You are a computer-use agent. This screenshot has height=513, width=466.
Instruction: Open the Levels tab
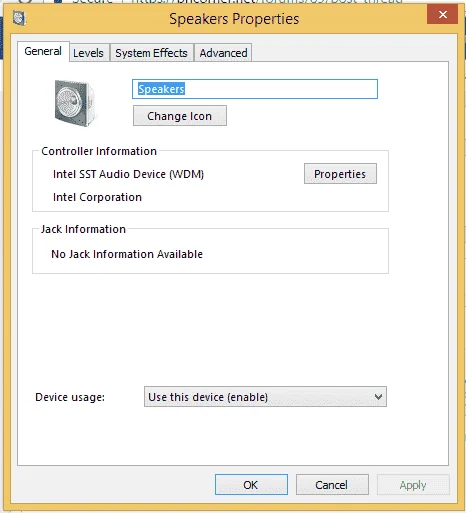click(88, 53)
